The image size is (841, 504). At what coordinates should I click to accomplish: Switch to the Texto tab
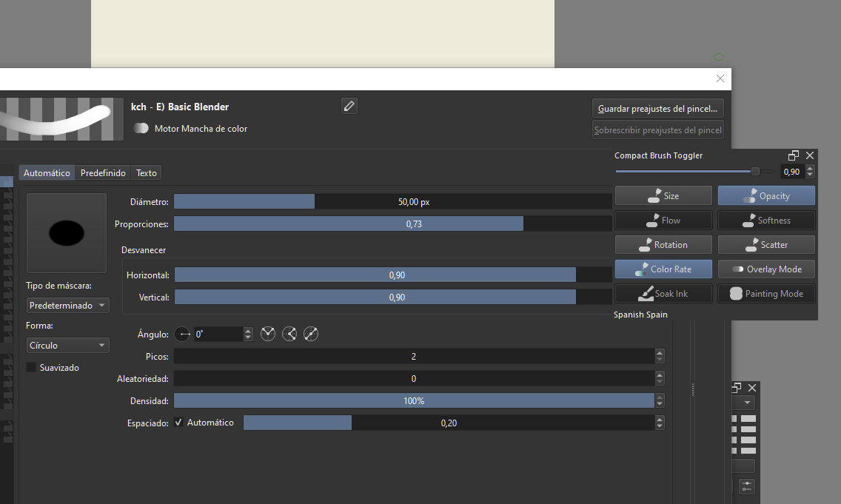click(147, 173)
